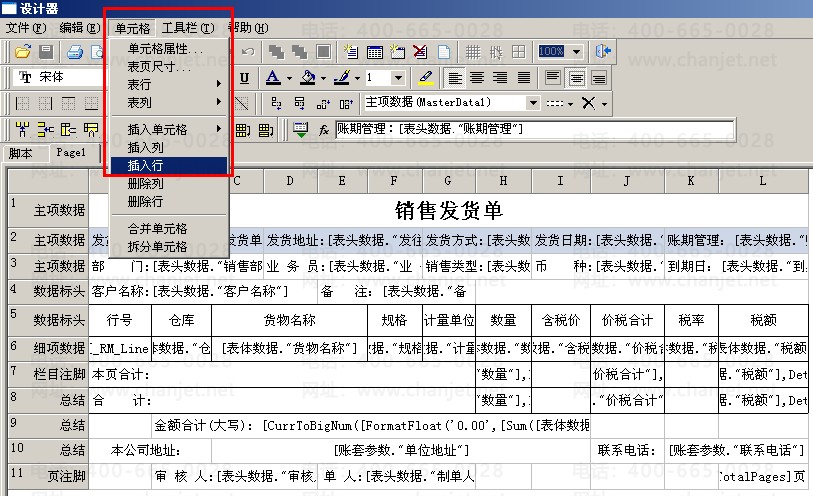Click the print icon in toolbar
The width and height of the screenshot is (813, 496).
(75, 52)
